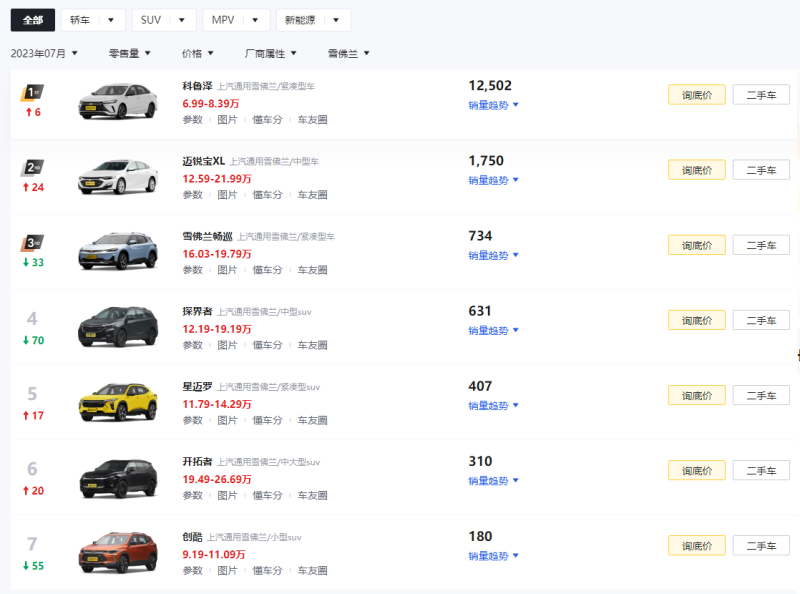The image size is (800, 594).
Task: Open 图片 link under 探界者
Action: coord(227,345)
